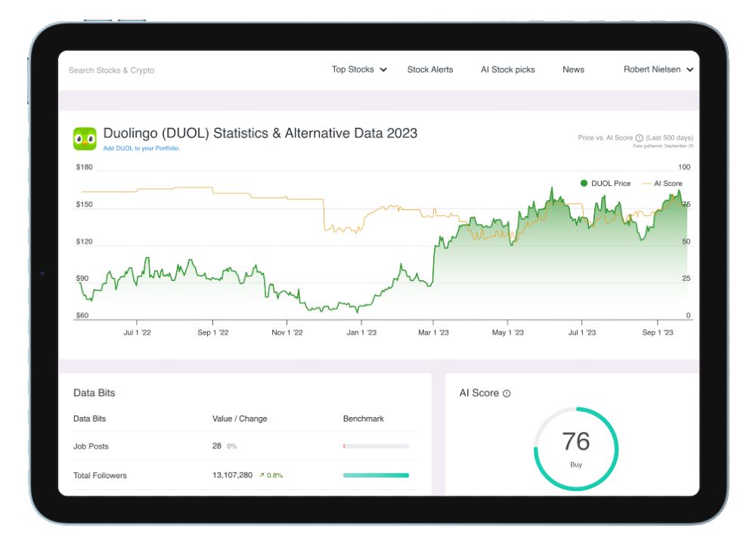Image resolution: width=756 pixels, height=550 pixels.
Task: Open the News section
Action: pos(574,70)
